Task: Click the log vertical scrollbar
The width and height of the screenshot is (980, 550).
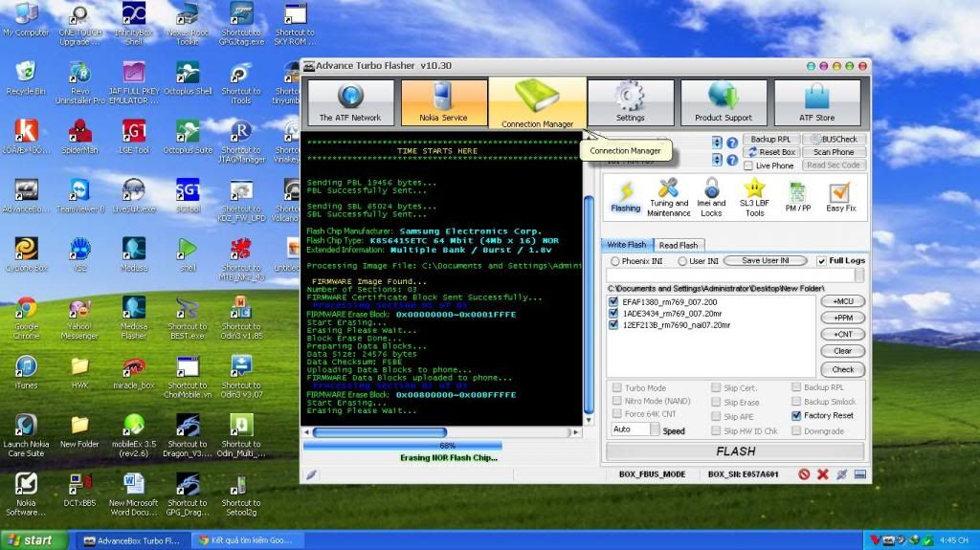Action: (x=589, y=304)
